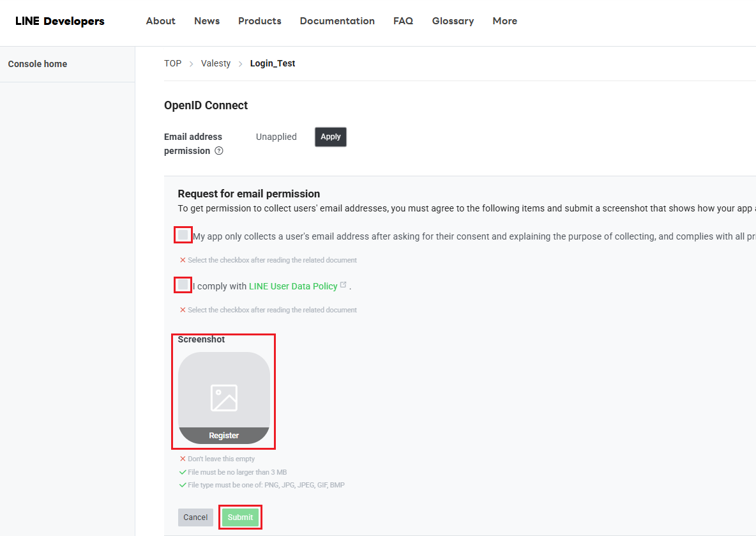Screen dimensions: 756x536
Task: Open the About page
Action: [x=160, y=21]
